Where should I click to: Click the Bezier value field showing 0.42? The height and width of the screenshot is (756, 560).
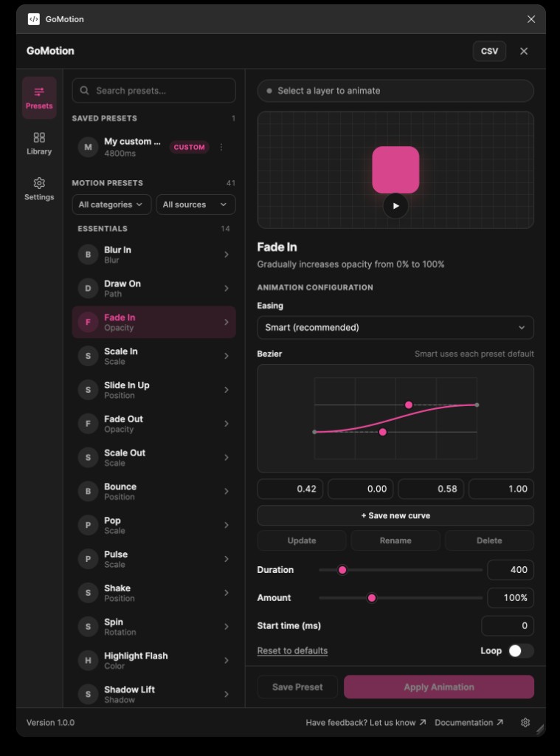[290, 489]
